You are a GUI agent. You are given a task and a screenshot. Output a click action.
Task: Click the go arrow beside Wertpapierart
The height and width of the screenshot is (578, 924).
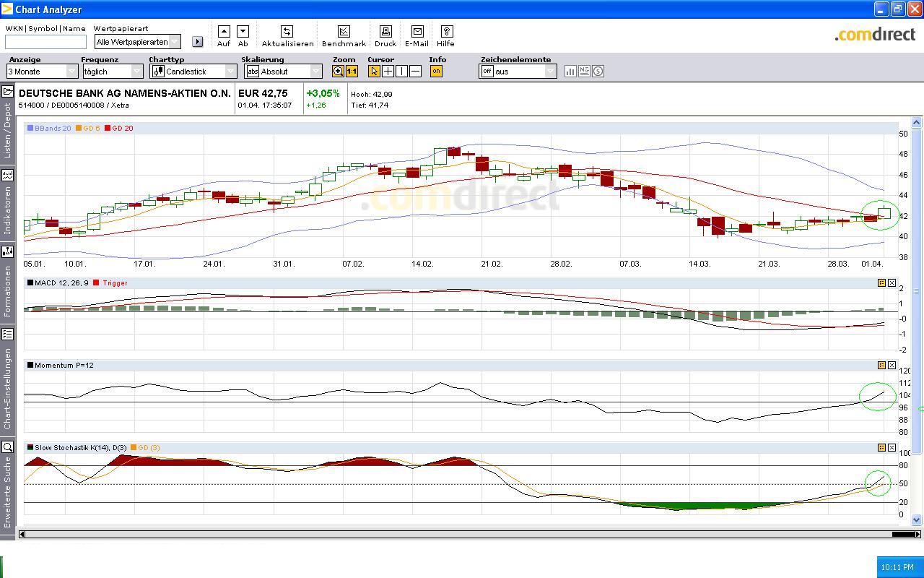tap(198, 42)
